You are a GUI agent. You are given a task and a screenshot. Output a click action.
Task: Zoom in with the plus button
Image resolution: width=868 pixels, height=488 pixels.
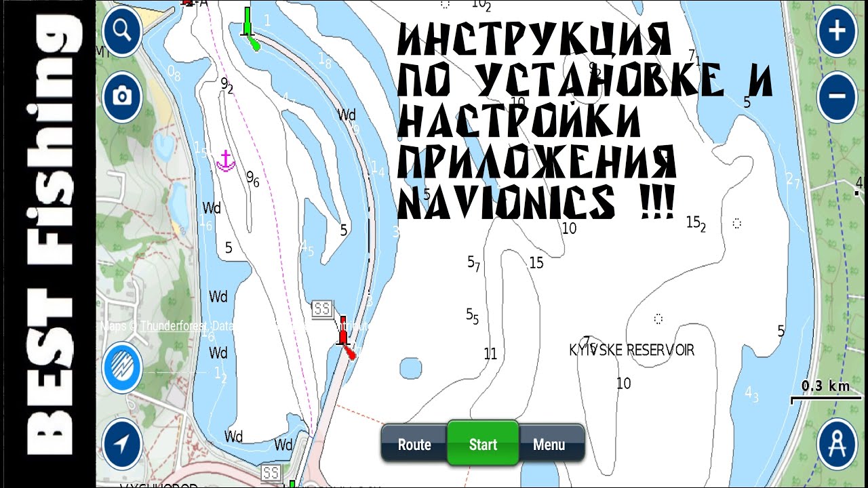click(x=838, y=30)
